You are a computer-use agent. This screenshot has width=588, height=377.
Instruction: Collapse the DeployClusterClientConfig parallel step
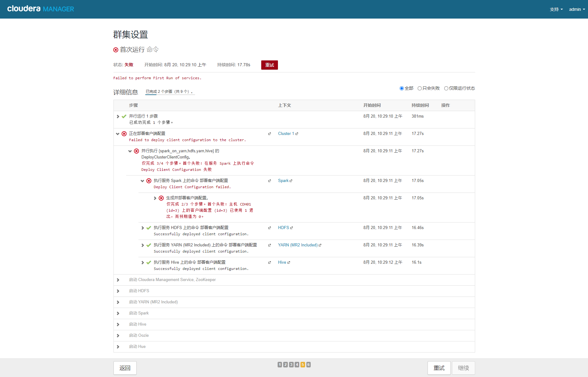(x=130, y=151)
